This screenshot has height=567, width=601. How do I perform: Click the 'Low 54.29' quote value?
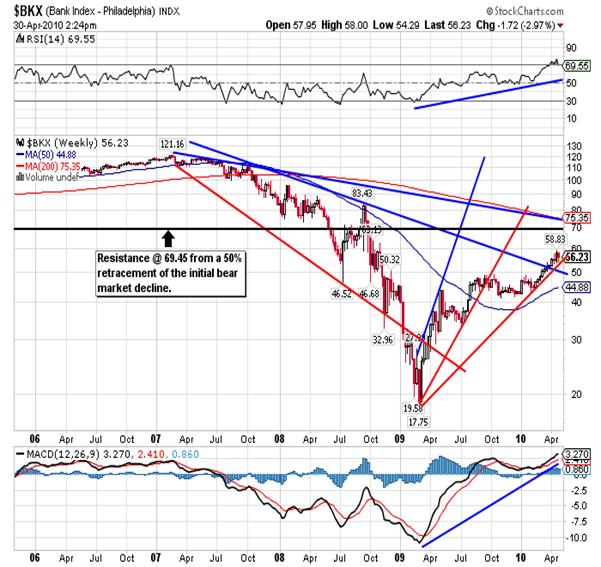(396, 25)
